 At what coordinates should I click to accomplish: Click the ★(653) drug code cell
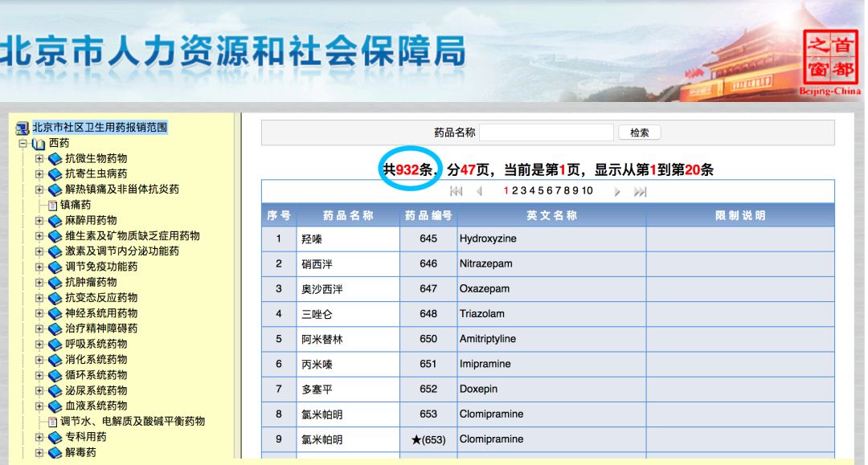(x=428, y=439)
